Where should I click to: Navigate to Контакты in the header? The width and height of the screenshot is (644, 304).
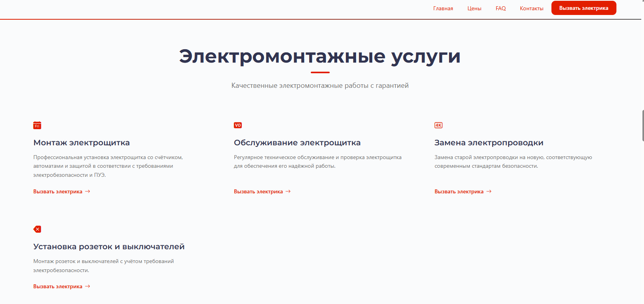[x=531, y=8]
